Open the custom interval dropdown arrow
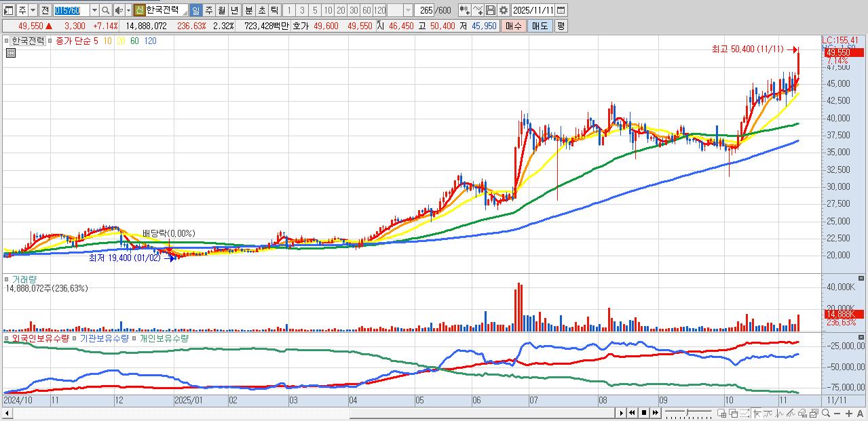The width and height of the screenshot is (868, 421). tap(408, 10)
